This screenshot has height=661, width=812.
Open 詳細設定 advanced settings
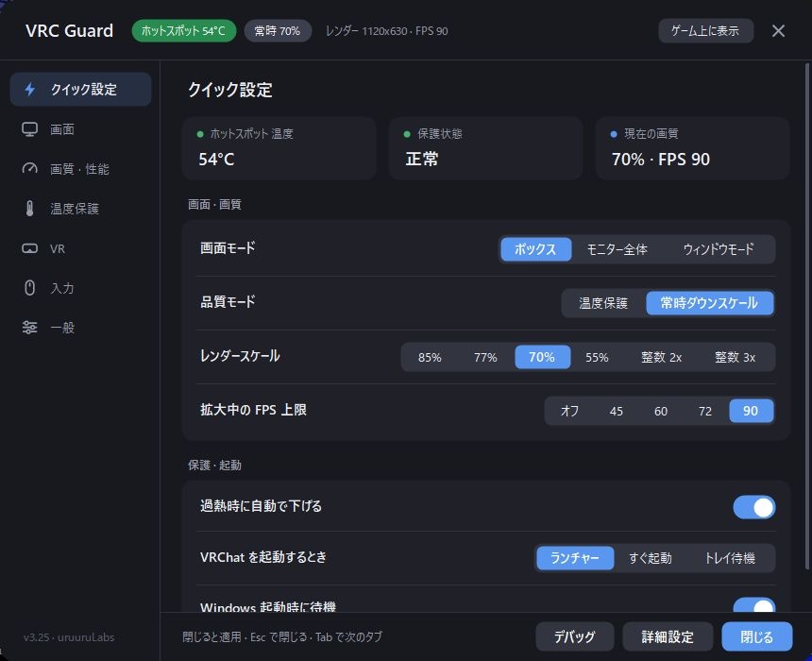tap(668, 636)
